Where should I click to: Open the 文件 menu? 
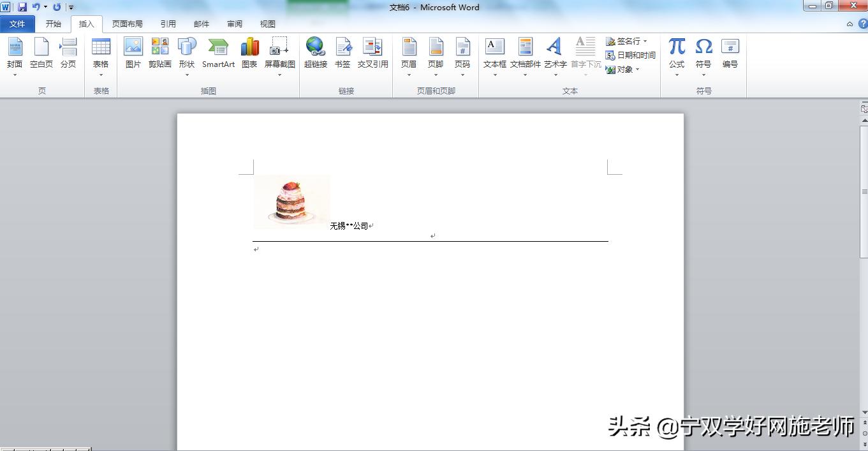tap(17, 24)
